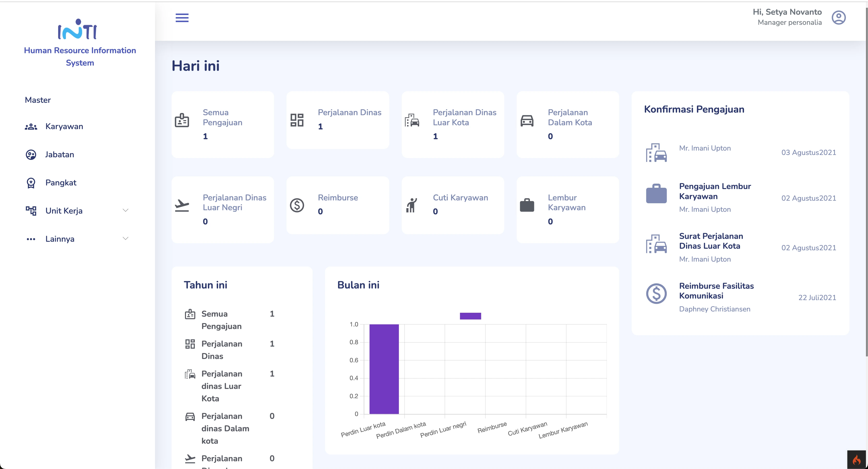Screen dimensions: 868x469
Task: Click the Jabatan face icon
Action: pyautogui.click(x=31, y=155)
